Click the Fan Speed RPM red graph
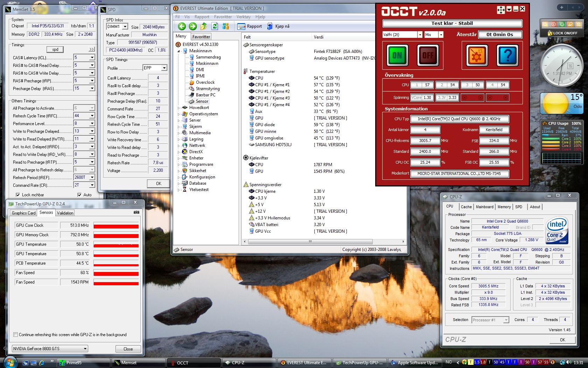588x368 pixels. point(116,282)
